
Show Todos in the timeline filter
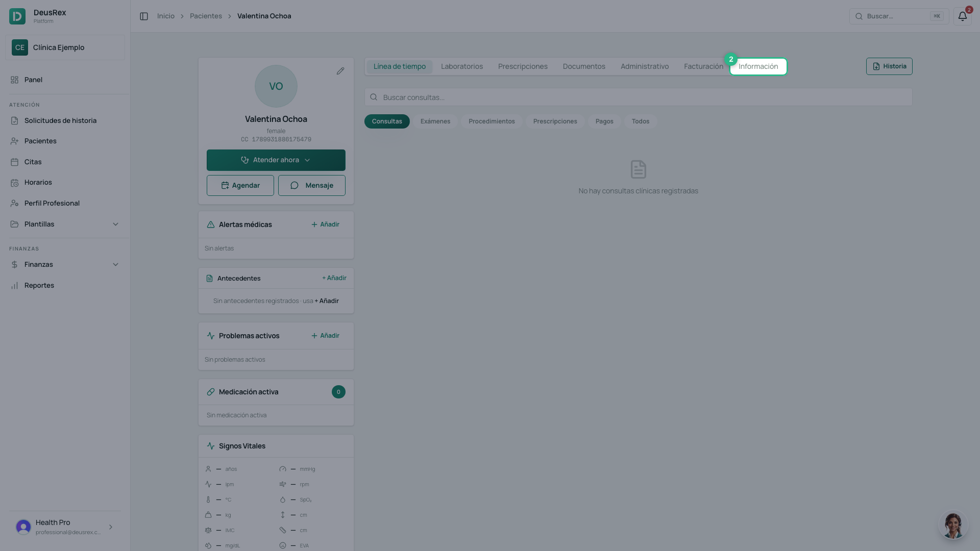tap(641, 121)
